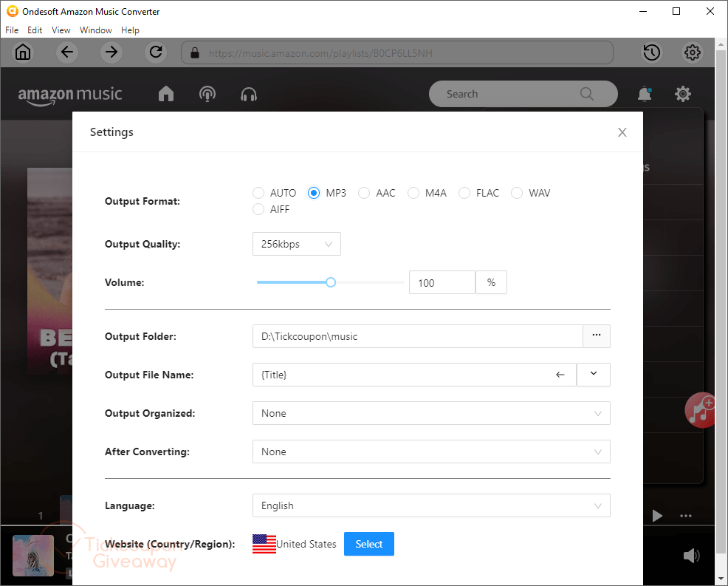Navigate forward with the right arrow button

[x=111, y=52]
